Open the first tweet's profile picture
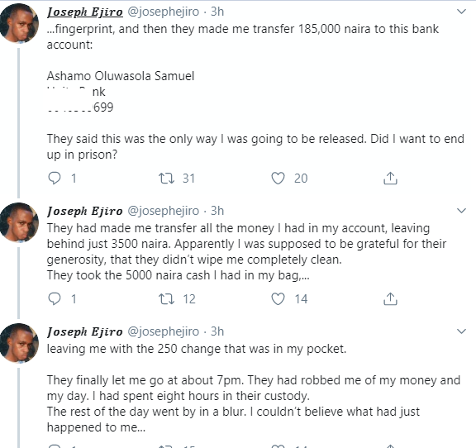The height and width of the screenshot is (448, 476). [x=19, y=23]
